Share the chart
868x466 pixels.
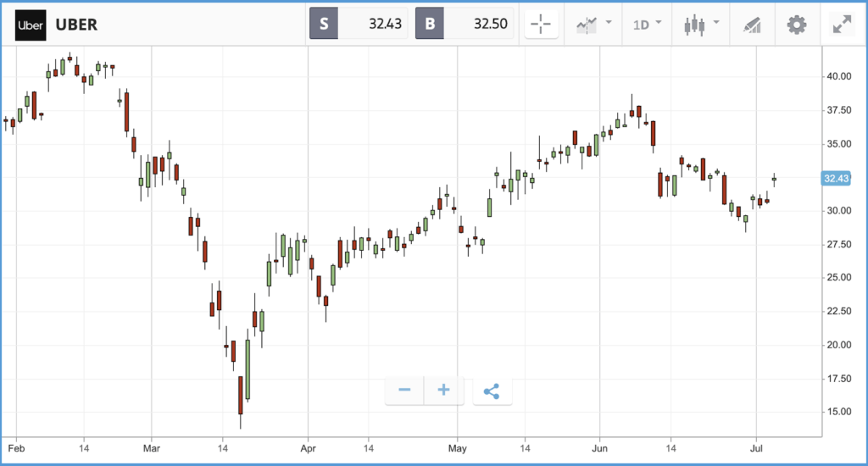coord(492,391)
